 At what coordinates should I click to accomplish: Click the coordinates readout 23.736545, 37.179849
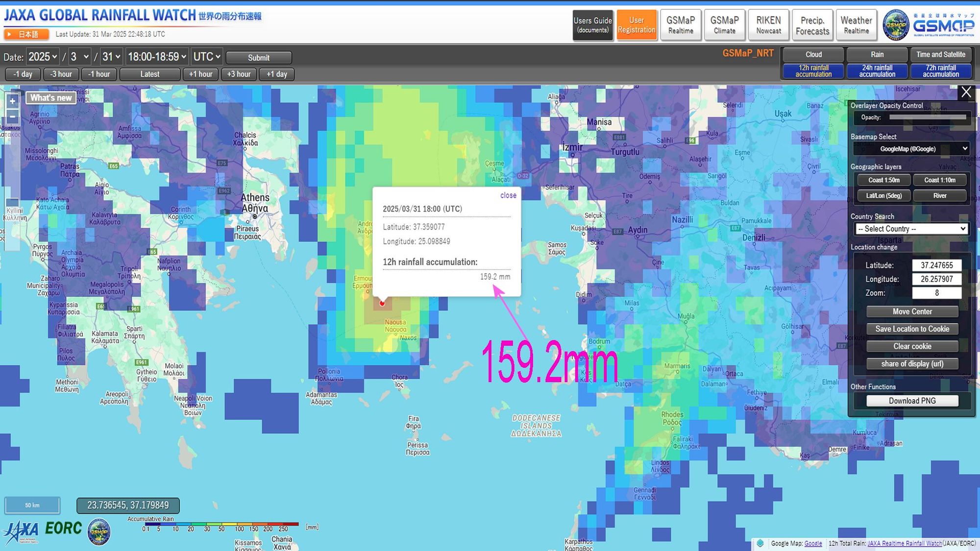[x=128, y=505]
